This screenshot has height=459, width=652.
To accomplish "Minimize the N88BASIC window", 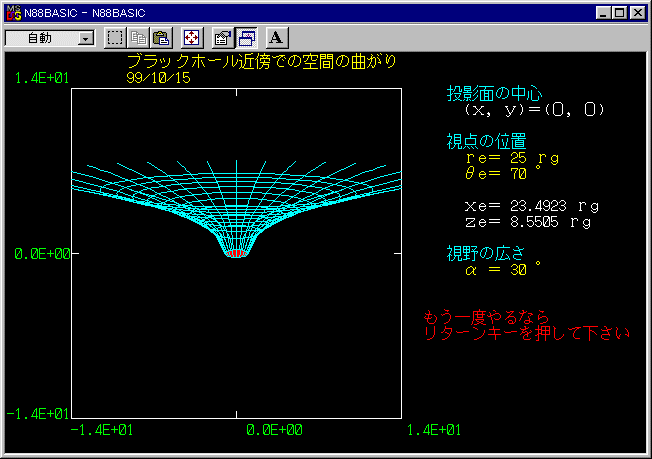I will 603,13.
